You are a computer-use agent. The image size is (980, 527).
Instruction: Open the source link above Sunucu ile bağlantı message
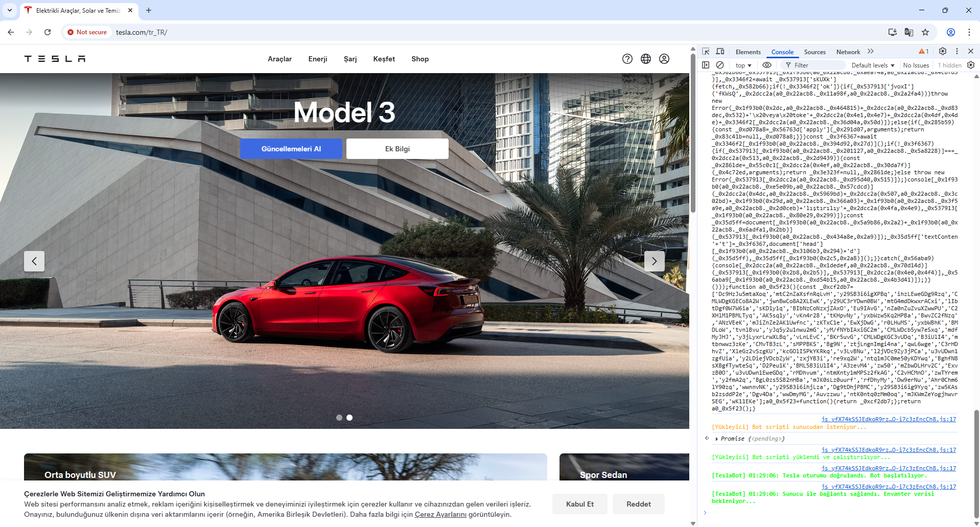pos(889,487)
